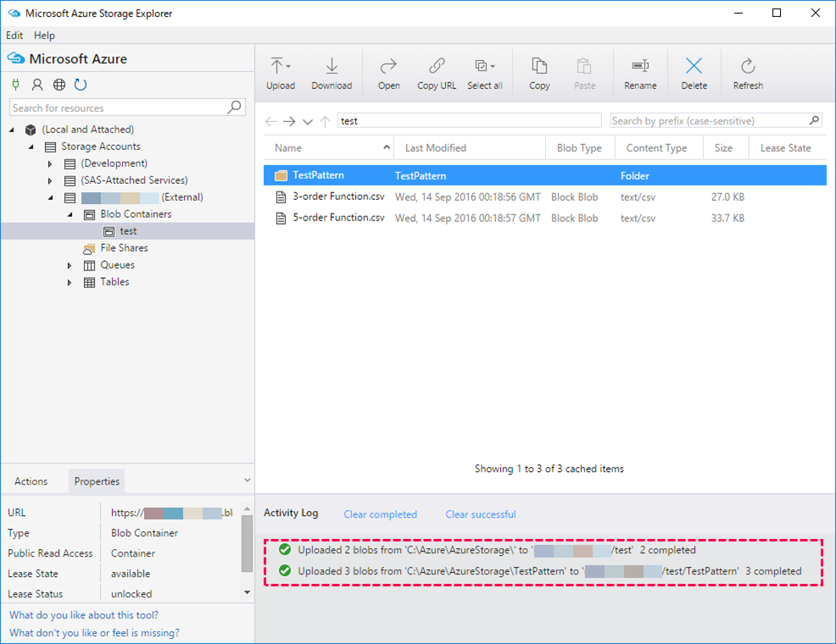The image size is (836, 644).
Task: Click the Uploaded 2 blobs log entry
Action: click(x=488, y=550)
